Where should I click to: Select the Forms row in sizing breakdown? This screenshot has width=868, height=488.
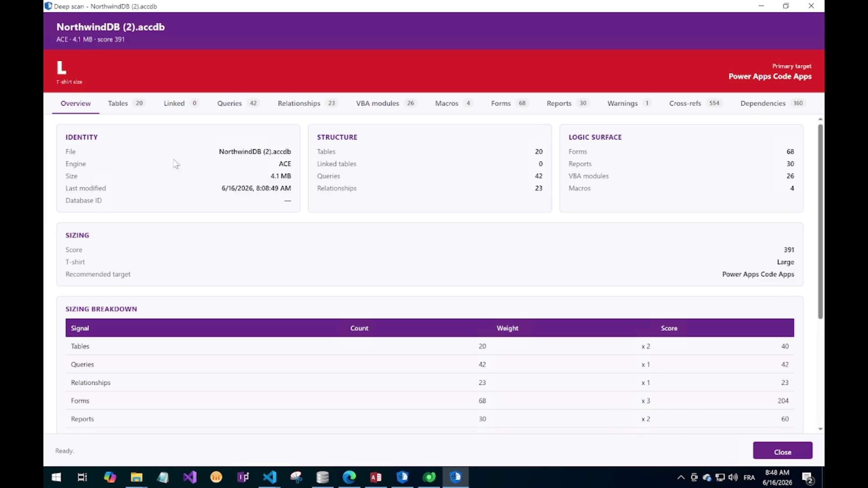[x=429, y=401]
